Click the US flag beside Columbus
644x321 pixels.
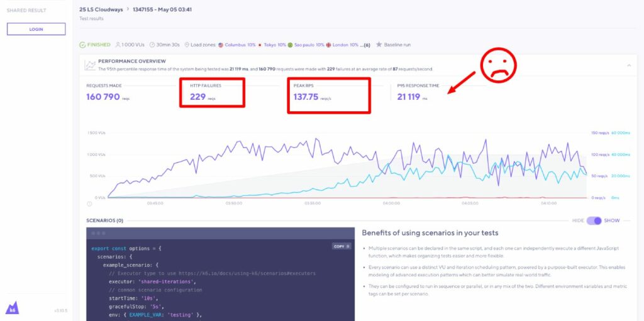pyautogui.click(x=221, y=45)
